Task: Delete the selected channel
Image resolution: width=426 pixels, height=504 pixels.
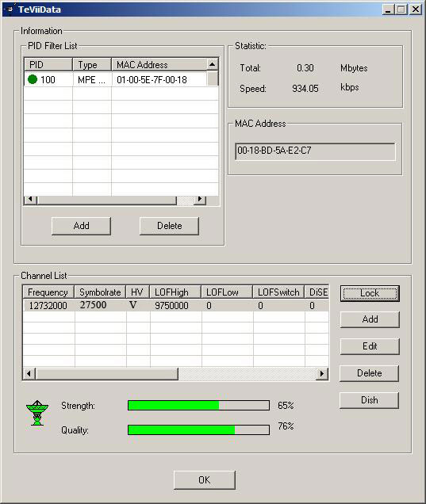Action: tap(370, 373)
